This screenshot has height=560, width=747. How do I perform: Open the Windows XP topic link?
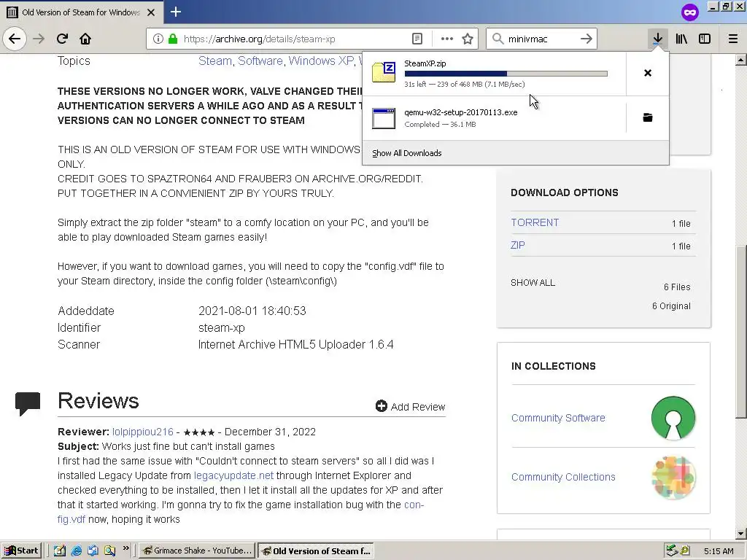pyautogui.click(x=321, y=61)
